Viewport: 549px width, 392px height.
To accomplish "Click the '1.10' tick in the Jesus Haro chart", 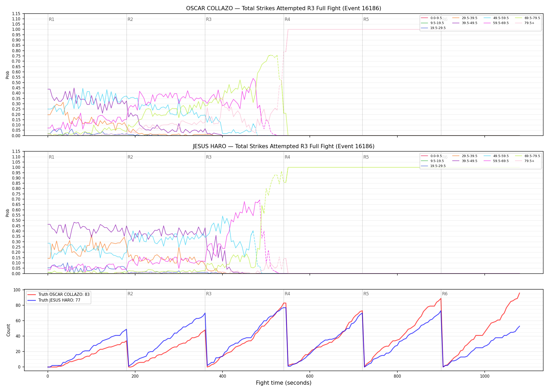I will (x=16, y=157).
